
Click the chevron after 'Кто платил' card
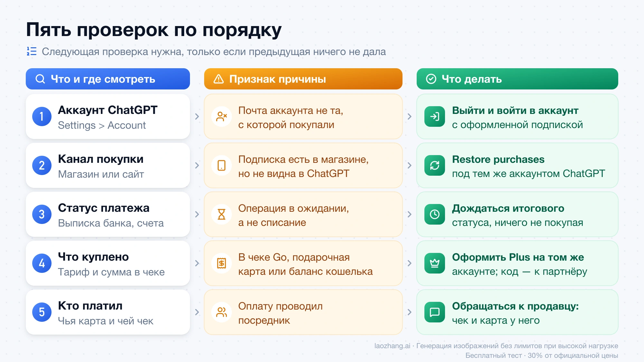click(x=197, y=312)
